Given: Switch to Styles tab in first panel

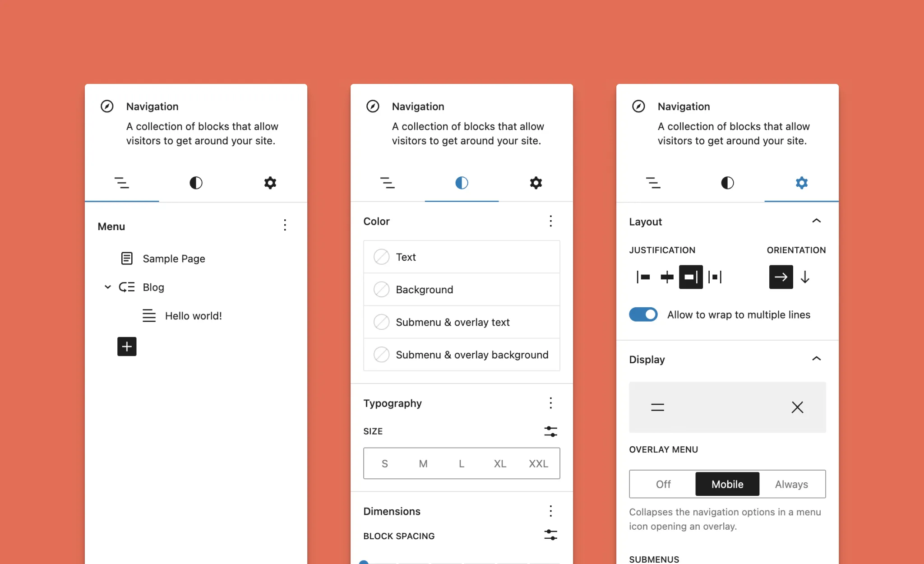Looking at the screenshot, I should pyautogui.click(x=196, y=183).
